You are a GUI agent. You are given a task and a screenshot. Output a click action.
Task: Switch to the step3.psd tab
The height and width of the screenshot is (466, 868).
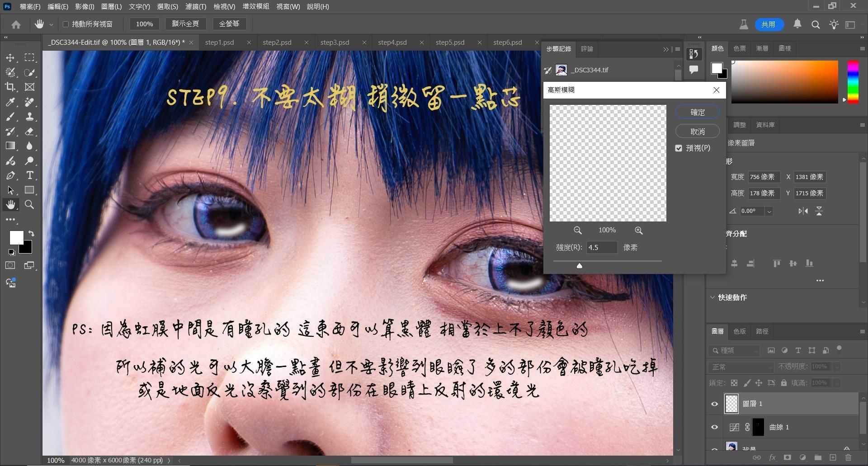[x=335, y=42]
